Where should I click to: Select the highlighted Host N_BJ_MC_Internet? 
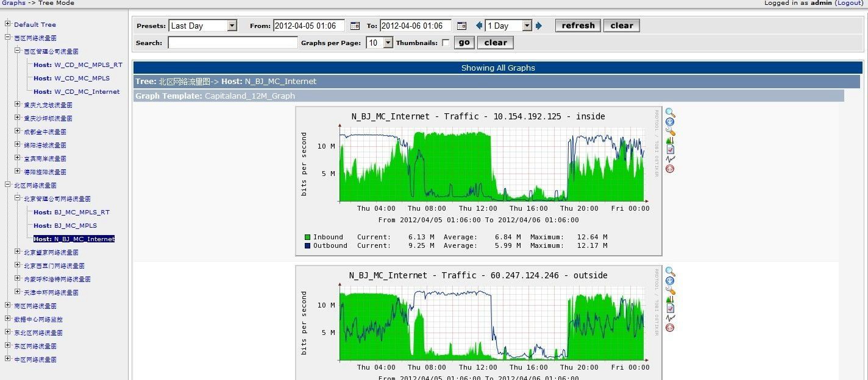(74, 239)
